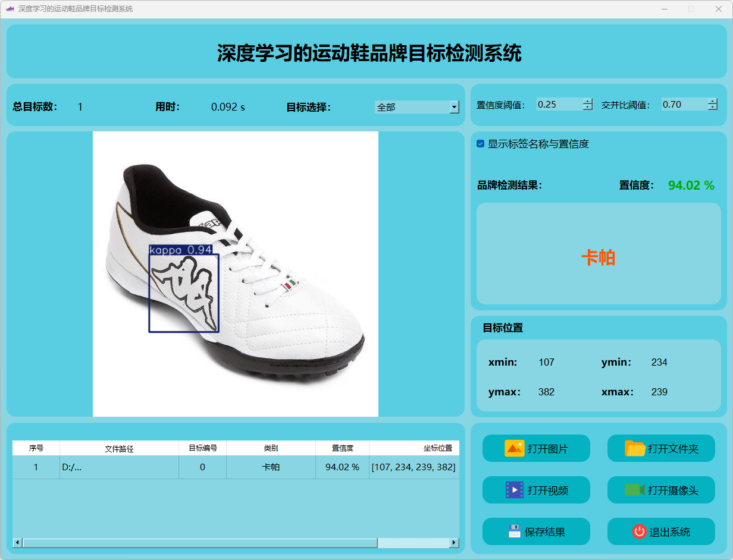Click the 置信度 column header in the table
The width and height of the screenshot is (733, 560).
(342, 448)
